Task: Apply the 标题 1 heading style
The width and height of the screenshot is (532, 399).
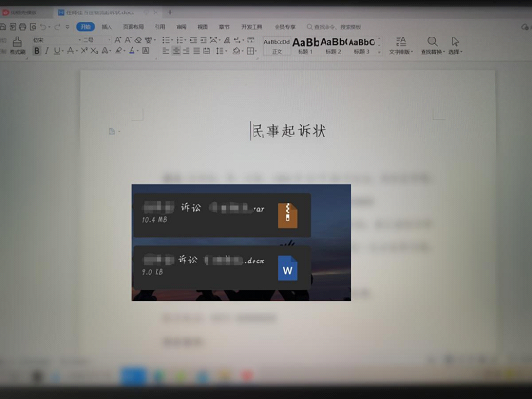Action: tap(305, 45)
